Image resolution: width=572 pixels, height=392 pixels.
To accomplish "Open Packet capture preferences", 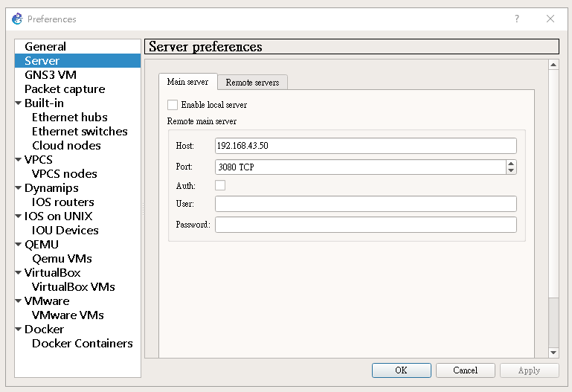I will point(77,89).
